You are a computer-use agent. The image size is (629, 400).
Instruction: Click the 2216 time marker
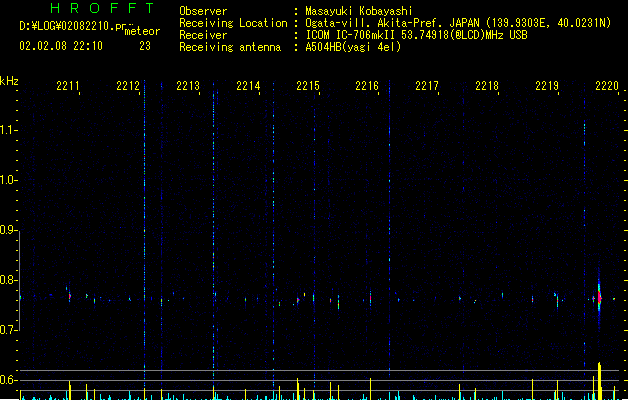(x=367, y=86)
